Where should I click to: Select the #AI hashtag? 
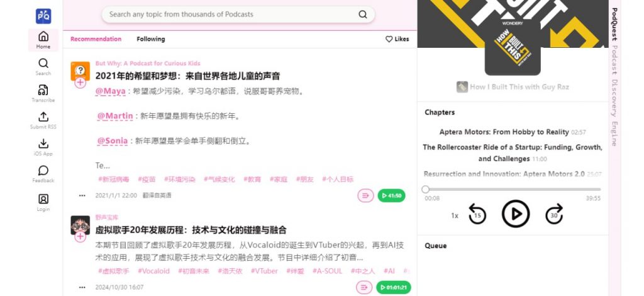point(389,271)
